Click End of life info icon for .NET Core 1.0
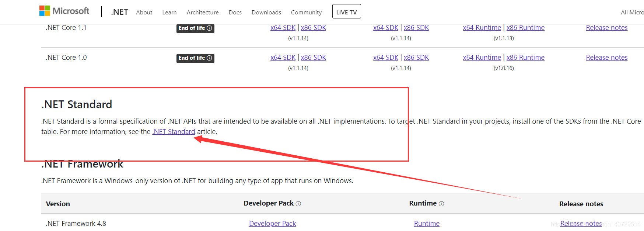644x231 pixels. coord(209,58)
